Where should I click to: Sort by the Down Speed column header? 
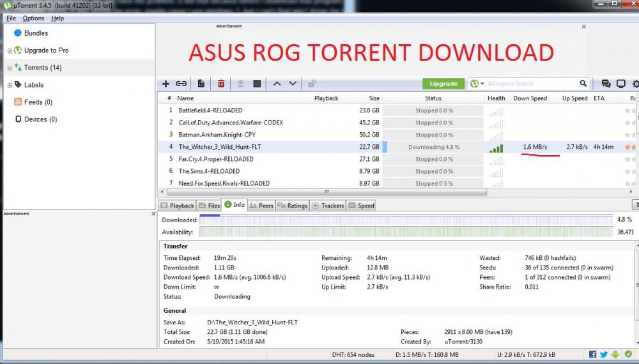point(530,98)
